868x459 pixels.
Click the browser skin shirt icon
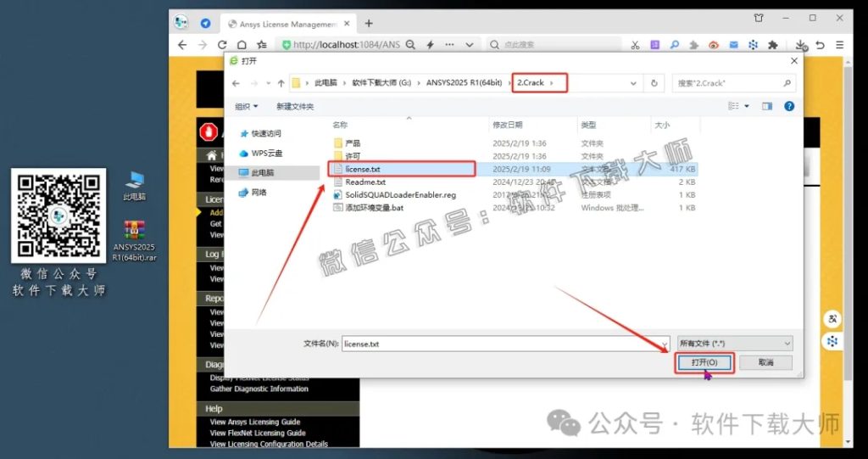coord(759,19)
